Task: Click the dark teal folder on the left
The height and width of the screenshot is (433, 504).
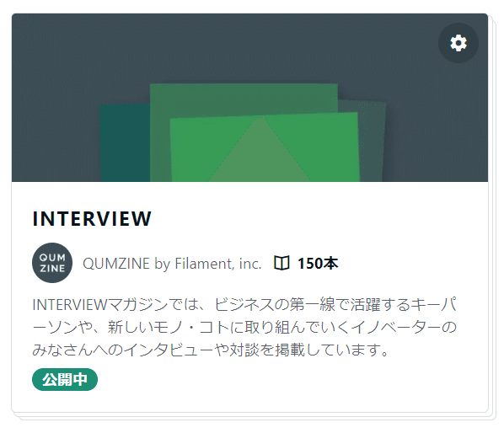Action: [x=125, y=143]
